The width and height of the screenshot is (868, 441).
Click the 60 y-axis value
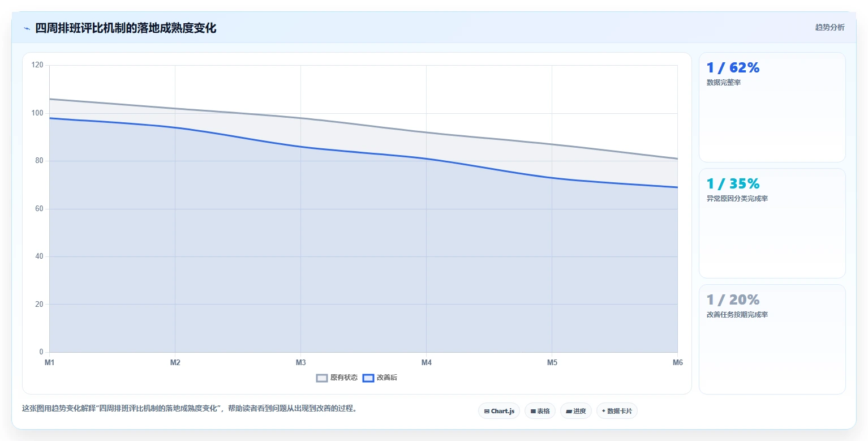39,209
